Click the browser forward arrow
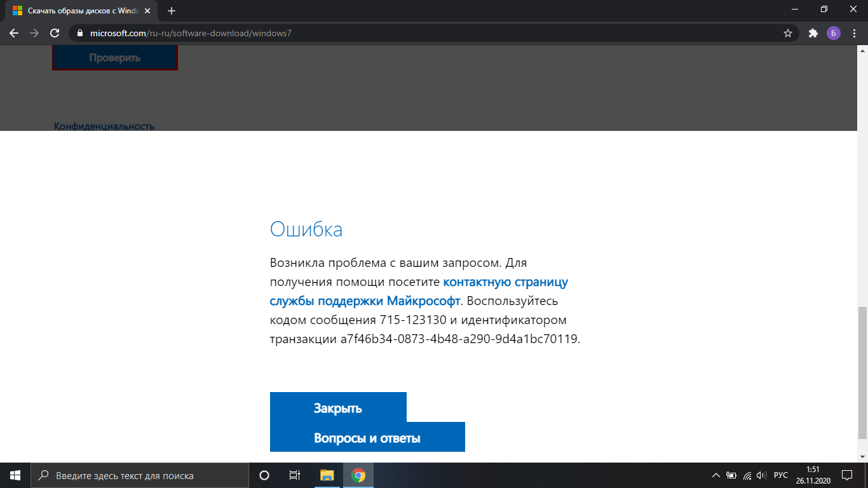The height and width of the screenshot is (488, 868). coord(34,33)
